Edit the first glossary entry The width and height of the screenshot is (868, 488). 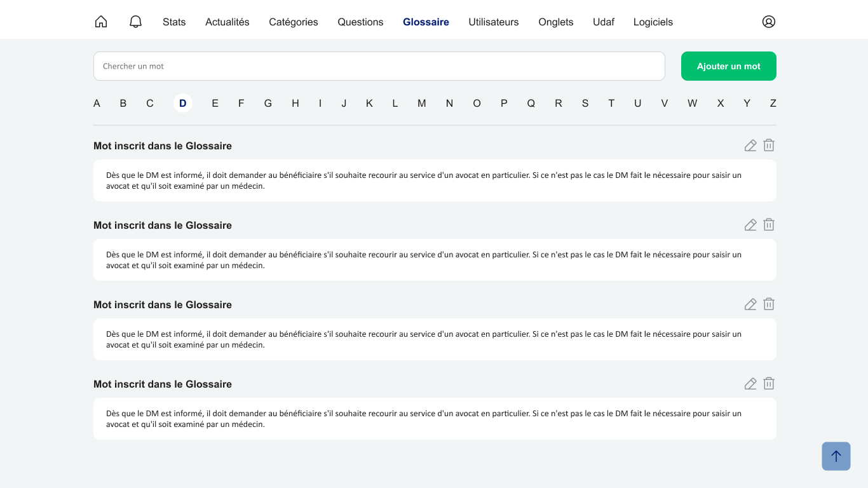coord(750,146)
